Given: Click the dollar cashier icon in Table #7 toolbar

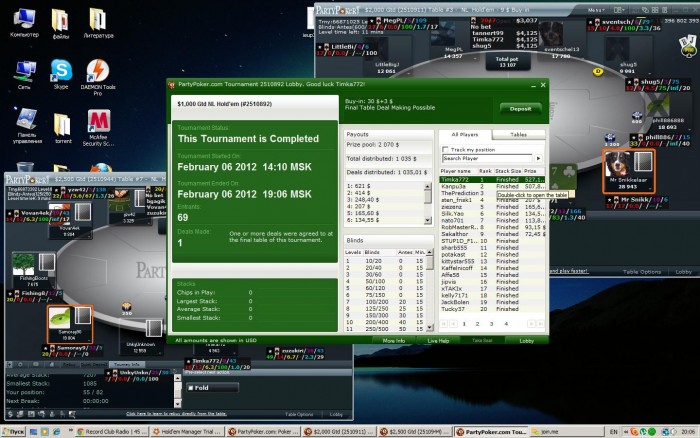Looking at the screenshot, I should tap(10, 414).
